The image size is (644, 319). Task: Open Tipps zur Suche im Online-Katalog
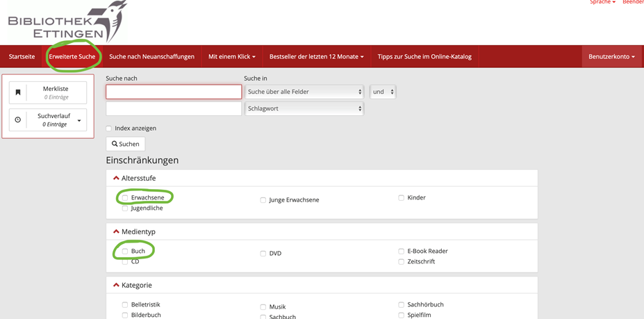(x=424, y=56)
